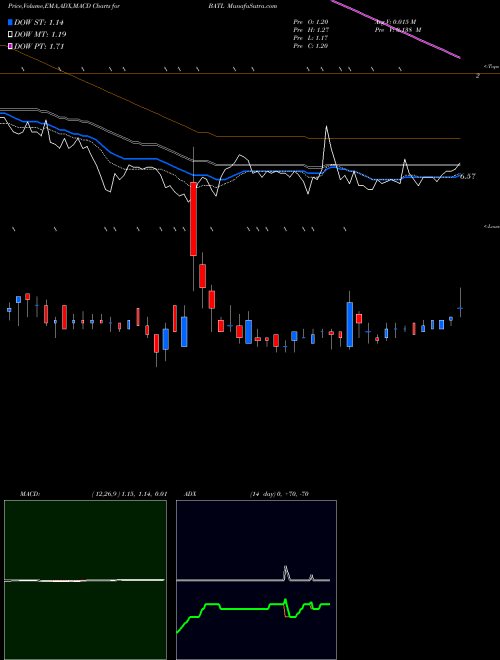Viewport: 500px width, 660px height.
Task: Select the 'Pre L: 1.17' value
Action: (x=311, y=38)
